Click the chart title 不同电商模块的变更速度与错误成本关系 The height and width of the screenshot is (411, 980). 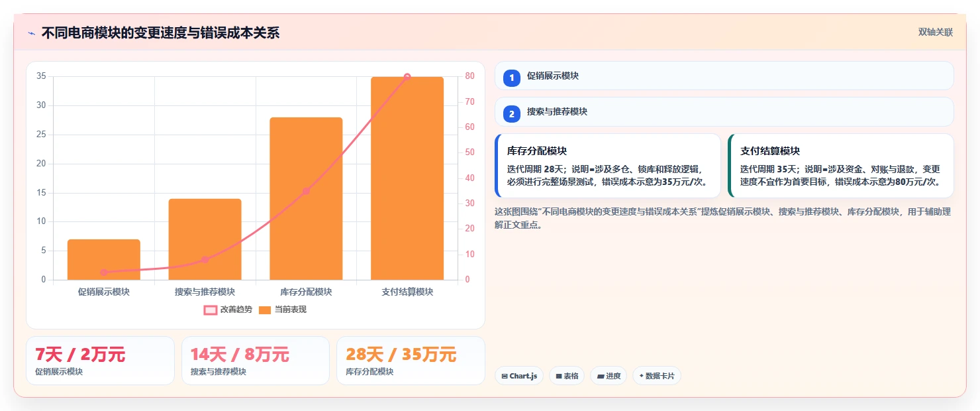click(x=160, y=32)
